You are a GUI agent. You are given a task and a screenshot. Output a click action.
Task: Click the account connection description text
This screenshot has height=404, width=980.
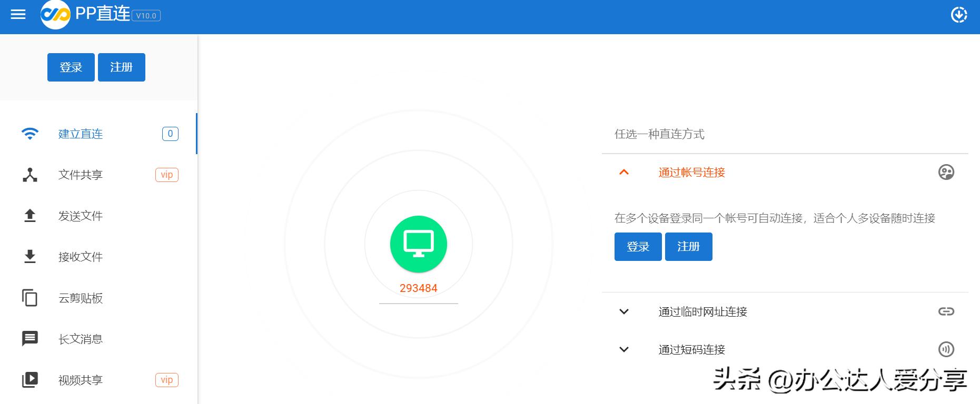(775, 218)
